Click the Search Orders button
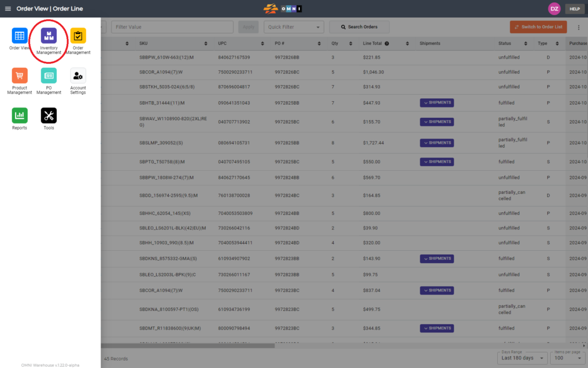This screenshot has width=588, height=368. [x=358, y=27]
